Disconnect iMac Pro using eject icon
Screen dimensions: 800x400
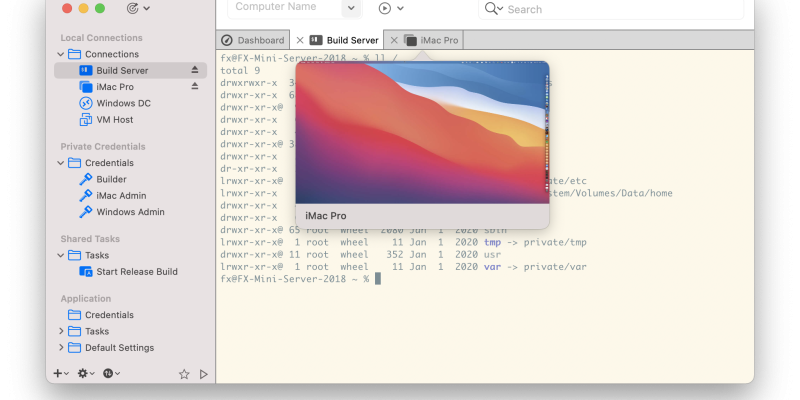point(196,87)
